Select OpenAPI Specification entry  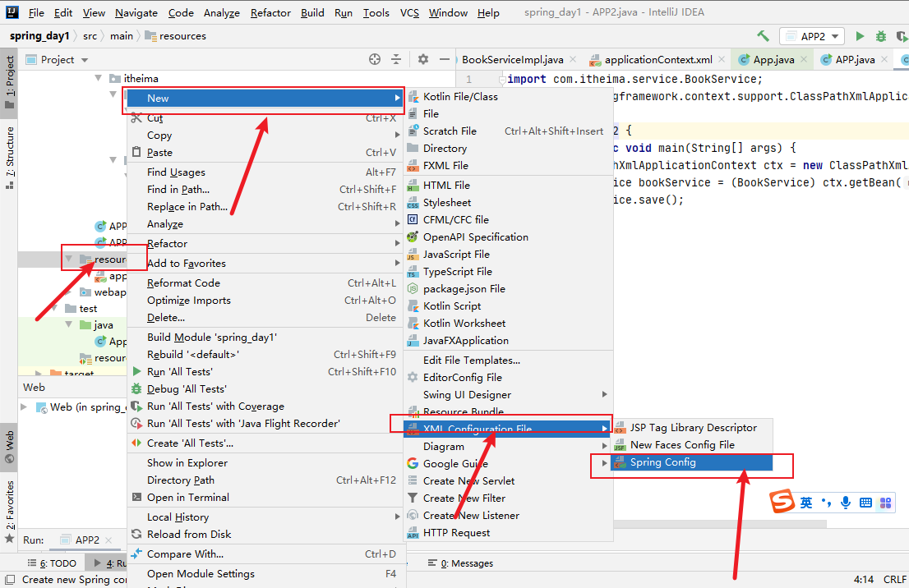tap(509, 237)
